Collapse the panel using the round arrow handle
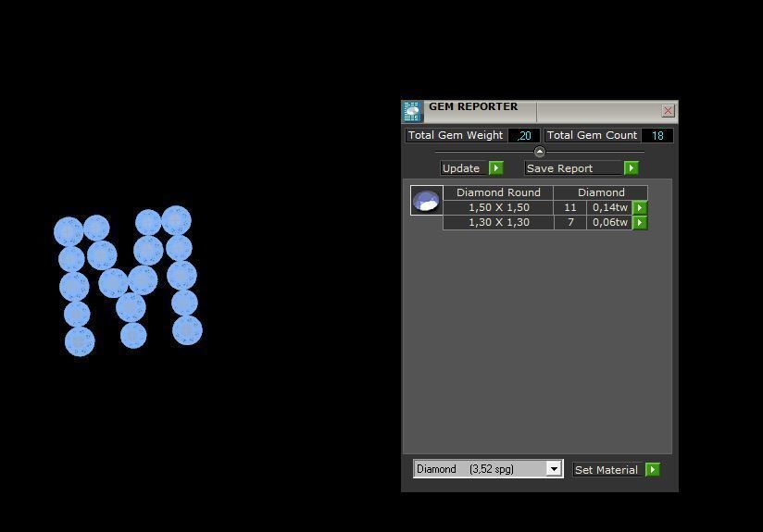This screenshot has height=532, width=763. click(540, 152)
